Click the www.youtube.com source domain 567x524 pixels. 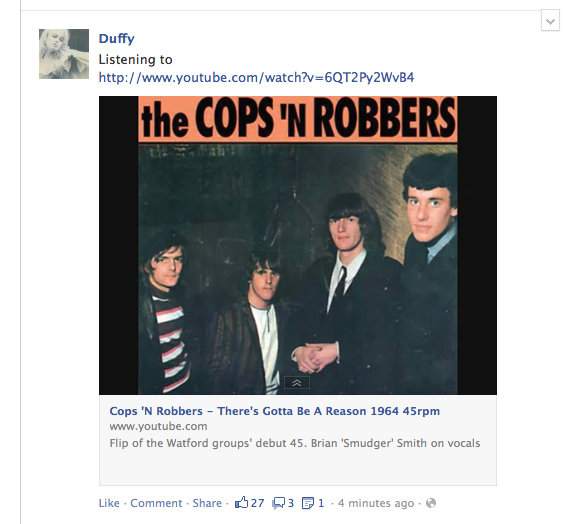[x=158, y=426]
